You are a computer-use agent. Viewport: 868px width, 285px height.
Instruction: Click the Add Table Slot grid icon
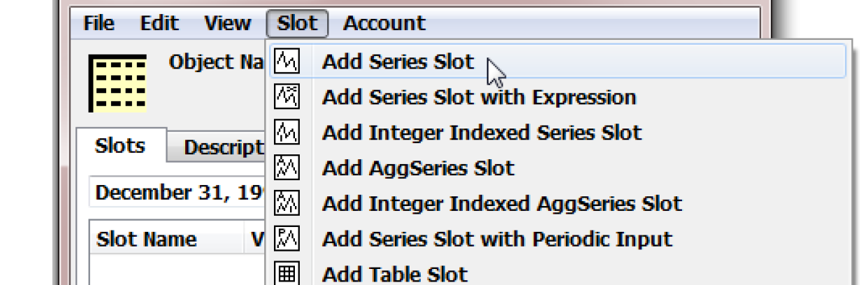pyautogui.click(x=287, y=274)
